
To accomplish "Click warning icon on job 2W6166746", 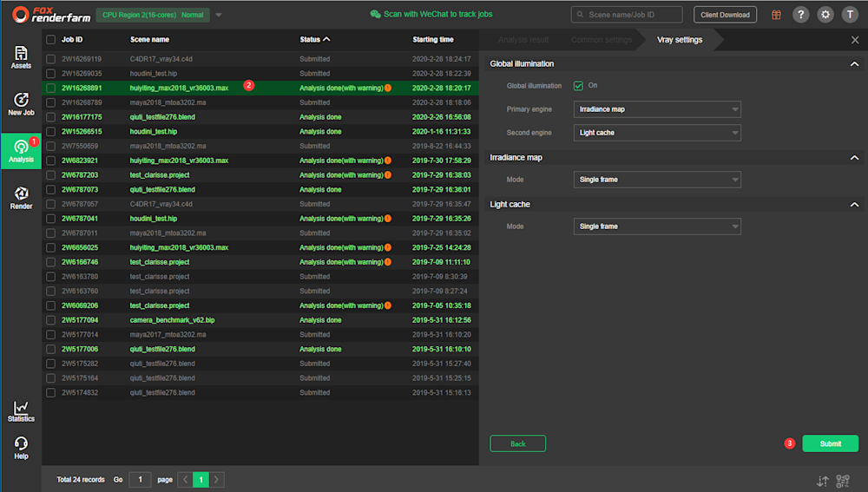I will coord(388,262).
